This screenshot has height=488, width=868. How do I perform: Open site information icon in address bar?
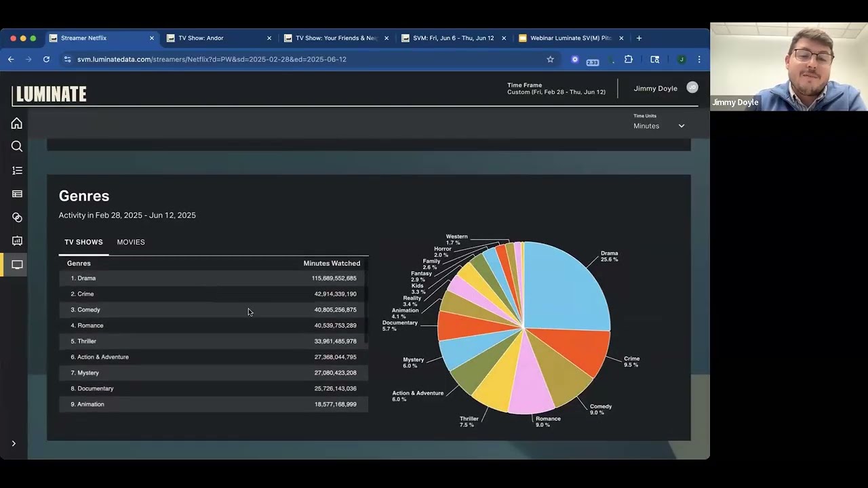pos(66,59)
